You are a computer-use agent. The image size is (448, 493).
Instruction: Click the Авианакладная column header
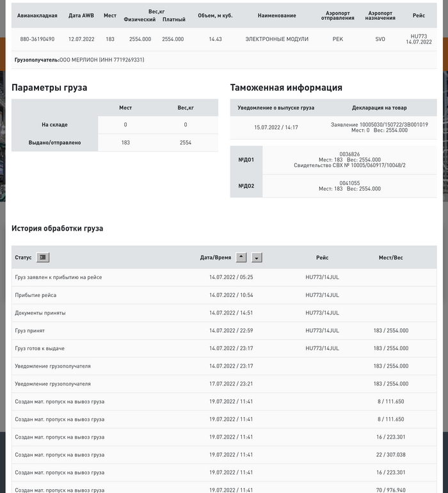[x=37, y=15]
